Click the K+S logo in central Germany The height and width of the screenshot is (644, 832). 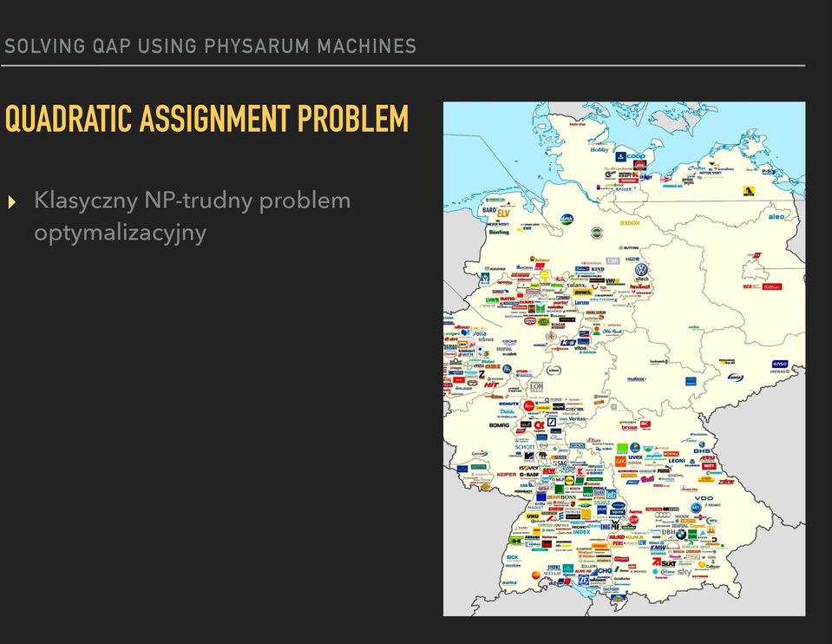click(567, 343)
